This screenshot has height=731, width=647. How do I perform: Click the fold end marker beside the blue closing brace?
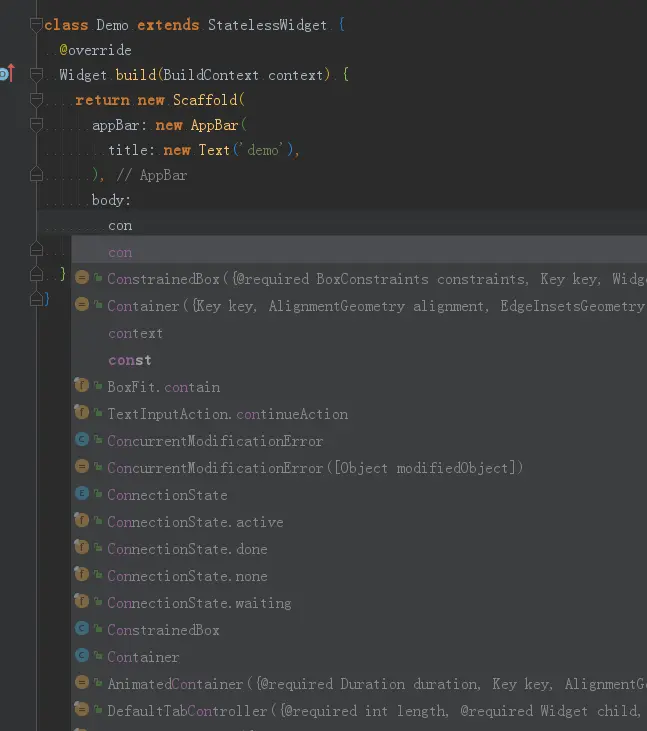click(36, 299)
